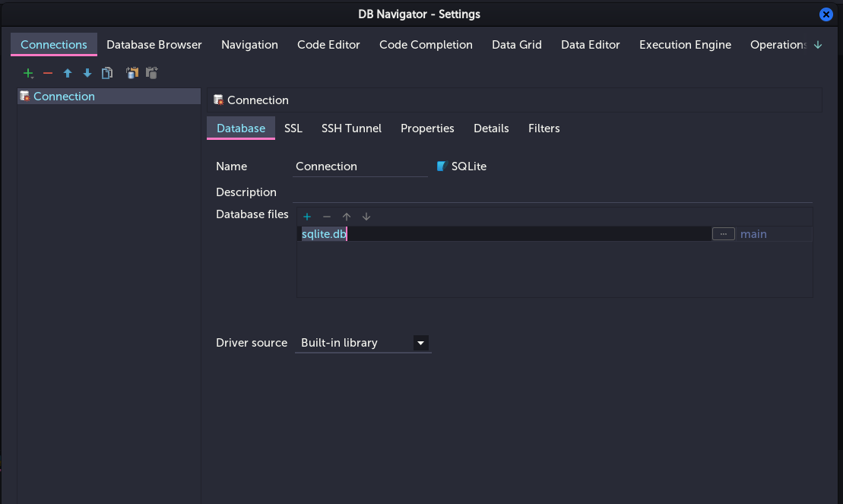This screenshot has height=504, width=843.
Task: Move database file up arrow
Action: (347, 217)
